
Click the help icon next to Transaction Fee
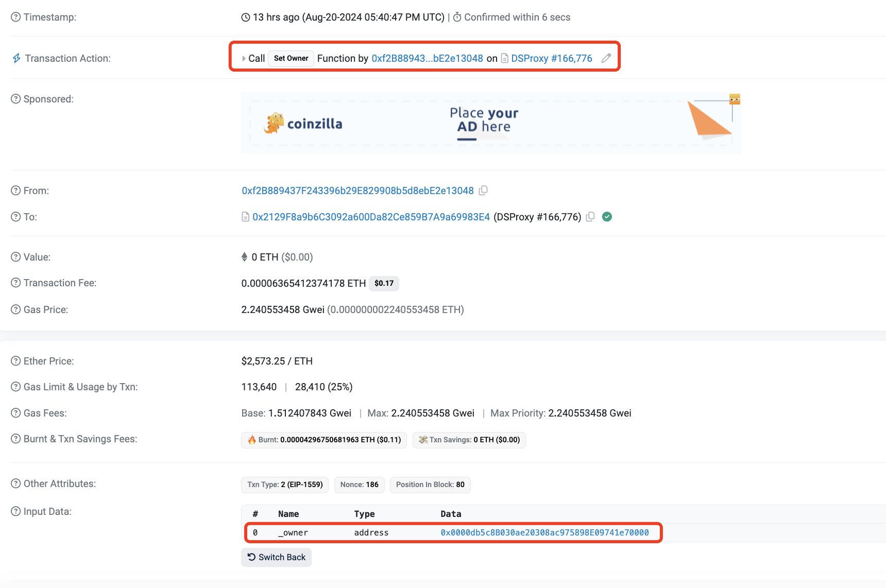[16, 283]
